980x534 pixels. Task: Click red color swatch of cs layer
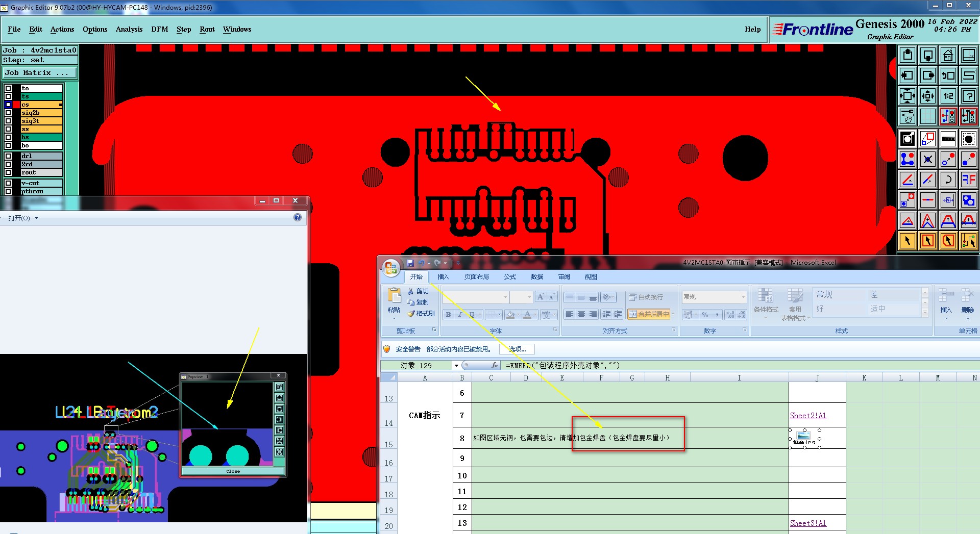(x=16, y=105)
